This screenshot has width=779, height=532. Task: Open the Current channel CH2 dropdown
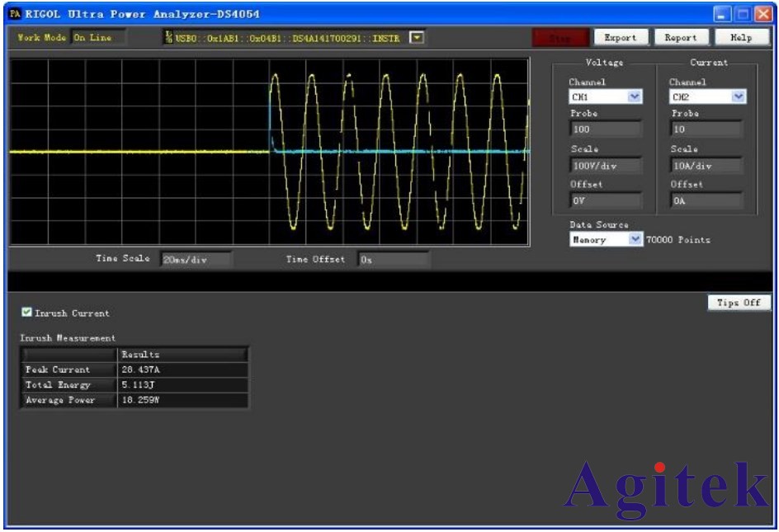tap(738, 97)
